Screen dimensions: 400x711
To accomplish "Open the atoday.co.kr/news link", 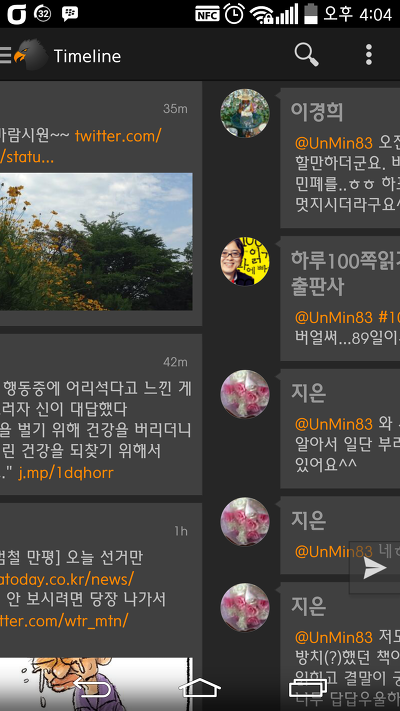I will point(67,579).
